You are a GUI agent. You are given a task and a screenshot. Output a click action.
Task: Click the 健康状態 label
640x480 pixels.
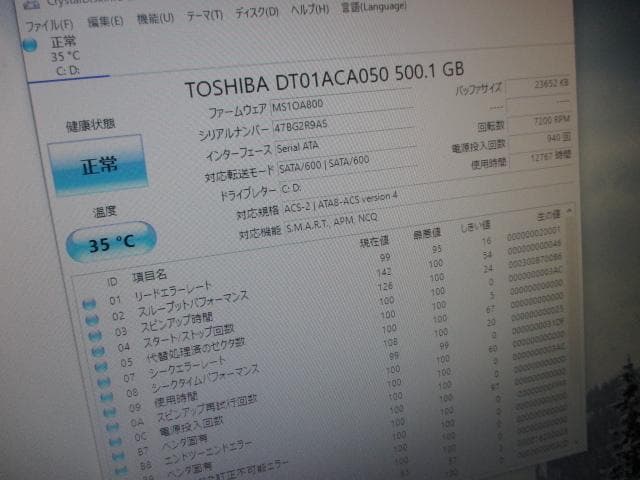[91, 125]
